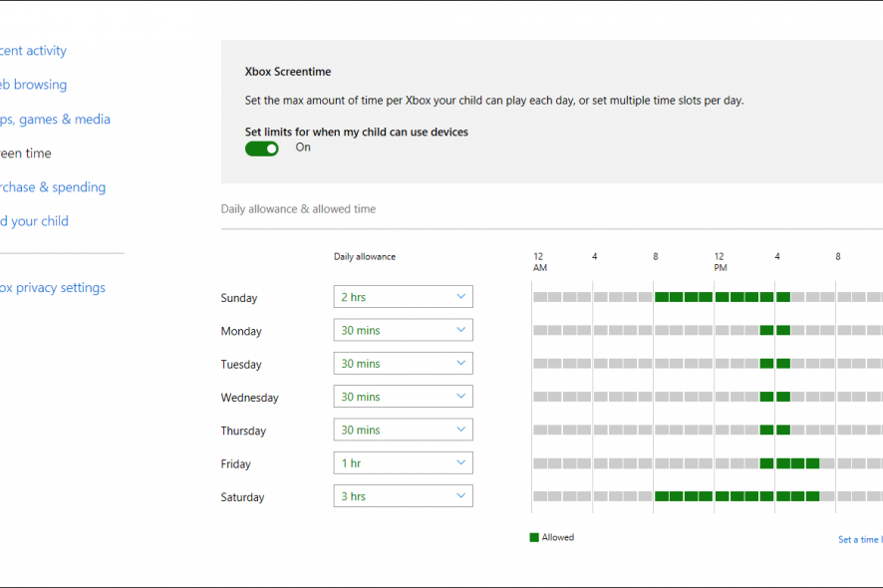Click the Set a time limit link
The image size is (883, 588).
[860, 539]
